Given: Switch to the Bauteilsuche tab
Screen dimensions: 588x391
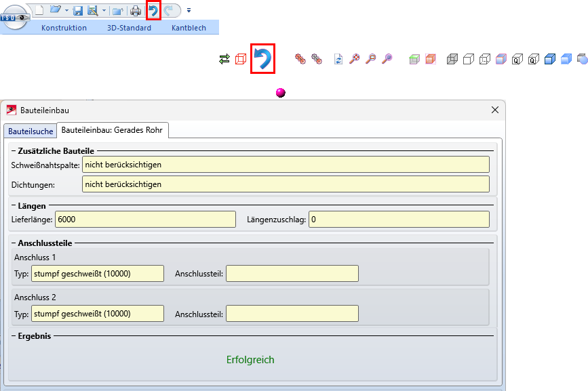Looking at the screenshot, I should (x=31, y=131).
